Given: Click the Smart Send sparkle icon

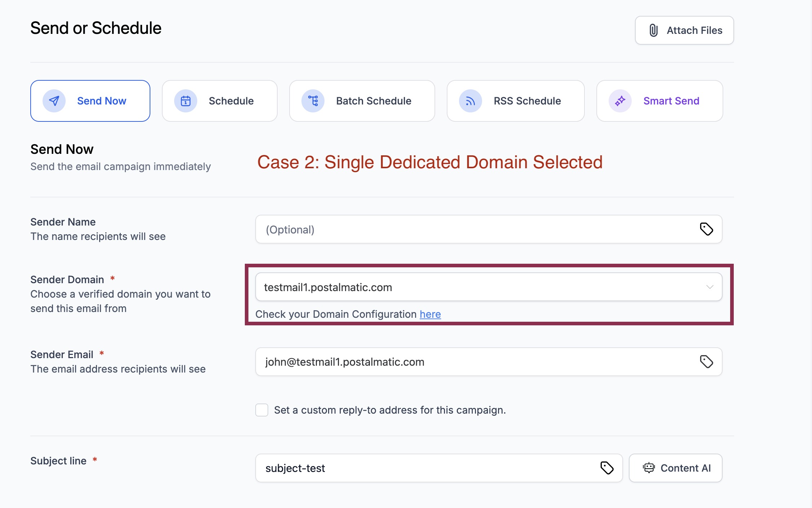Looking at the screenshot, I should point(620,101).
